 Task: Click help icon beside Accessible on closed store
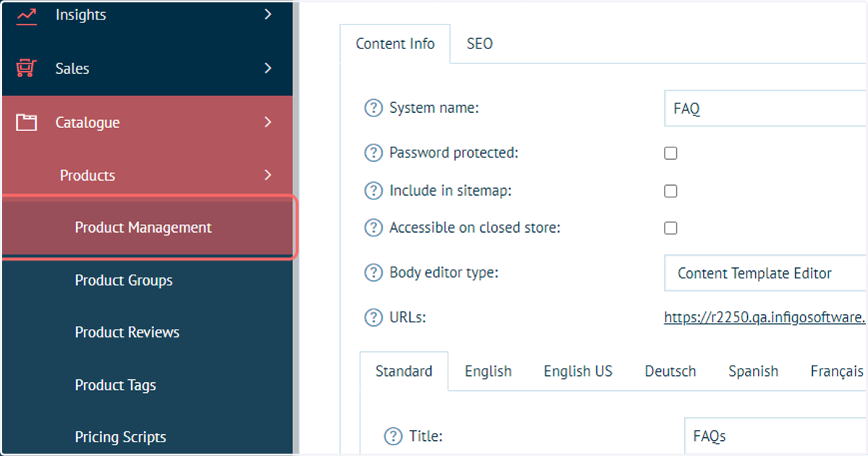click(x=373, y=228)
